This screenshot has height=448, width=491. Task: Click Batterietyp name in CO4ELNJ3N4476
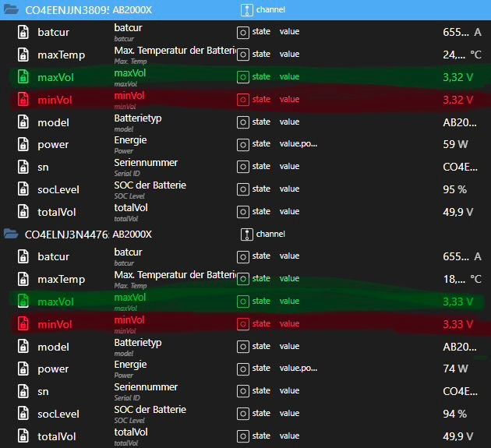pyautogui.click(x=138, y=343)
